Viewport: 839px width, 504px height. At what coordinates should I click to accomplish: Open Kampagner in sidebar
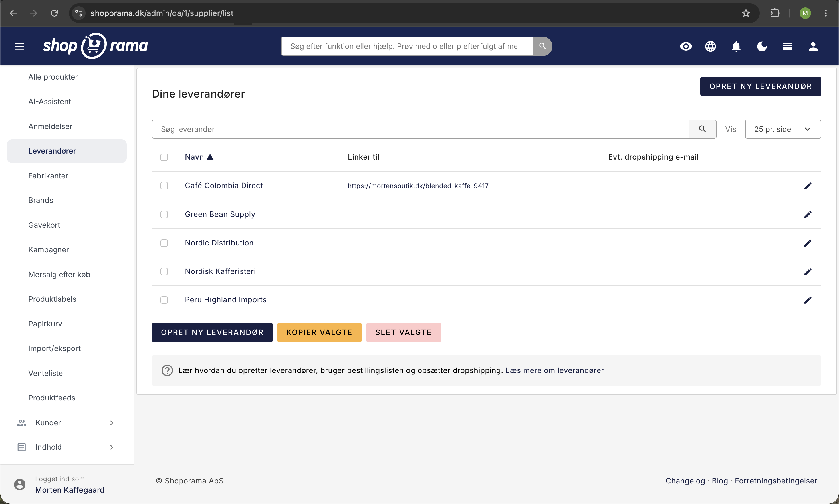coord(49,250)
